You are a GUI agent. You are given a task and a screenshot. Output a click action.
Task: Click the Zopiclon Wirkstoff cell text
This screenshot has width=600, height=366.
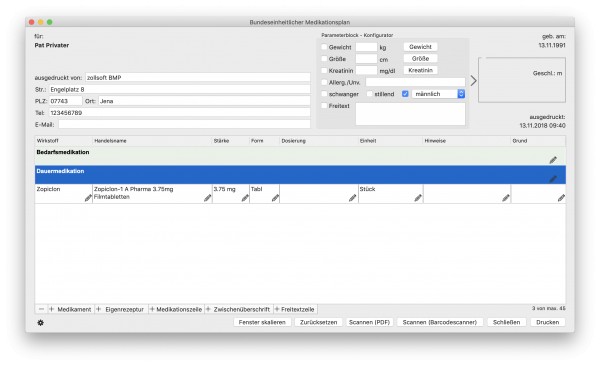coord(48,189)
